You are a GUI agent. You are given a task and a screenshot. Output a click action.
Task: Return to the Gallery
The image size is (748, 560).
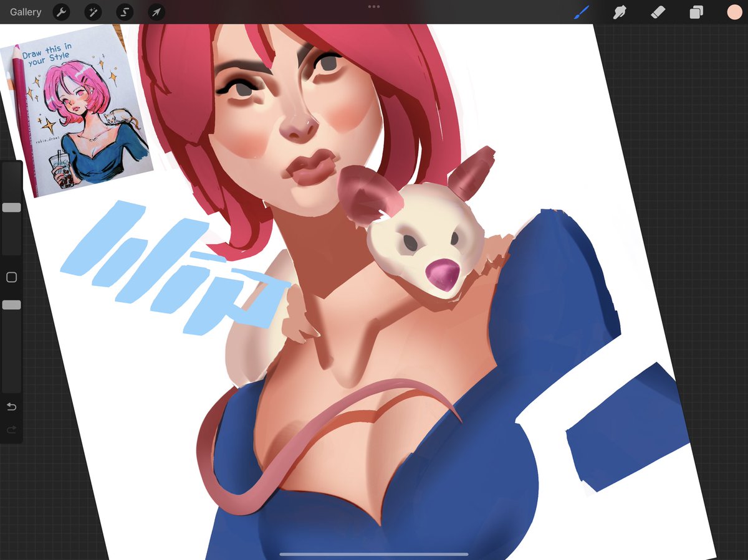coord(25,12)
